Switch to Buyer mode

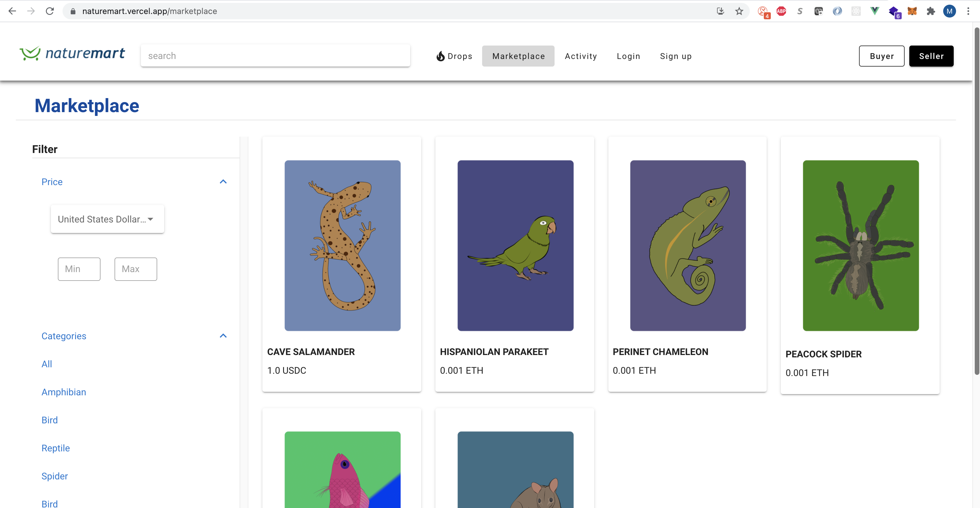point(881,56)
